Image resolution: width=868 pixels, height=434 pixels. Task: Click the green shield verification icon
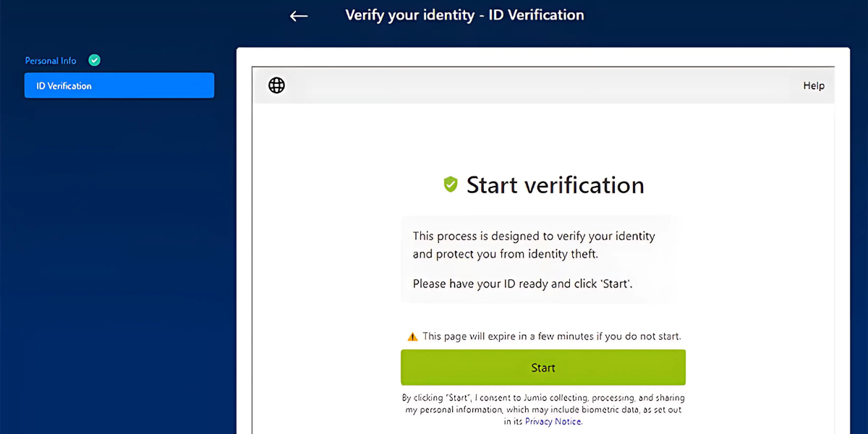click(451, 185)
